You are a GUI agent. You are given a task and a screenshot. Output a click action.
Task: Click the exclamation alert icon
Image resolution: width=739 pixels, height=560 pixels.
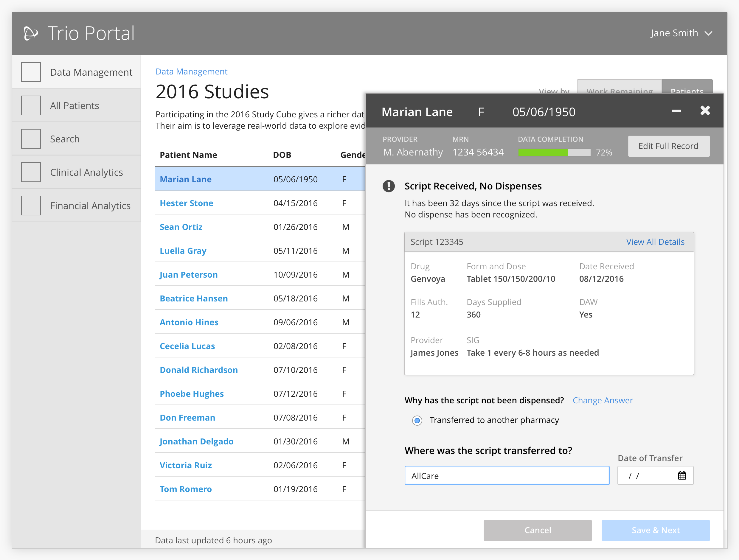click(389, 186)
